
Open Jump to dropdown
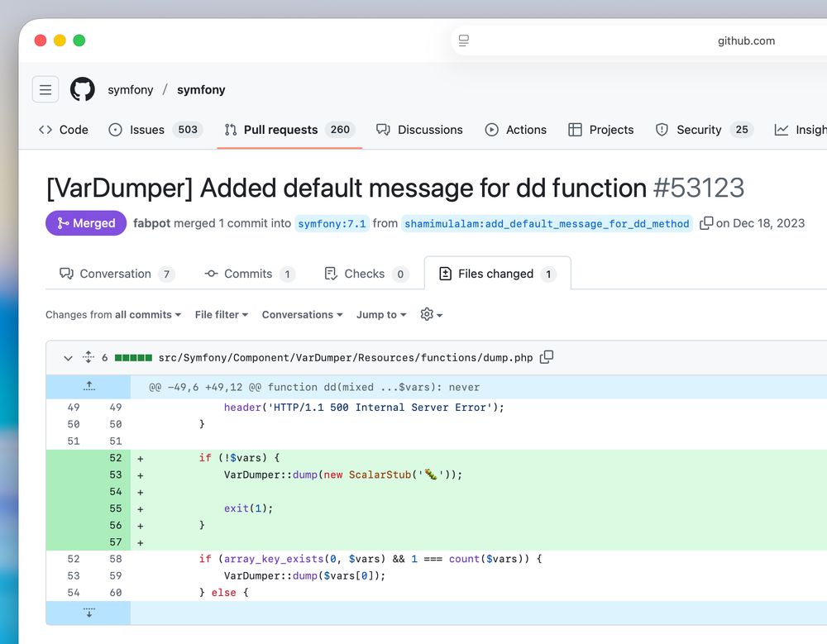pyautogui.click(x=381, y=314)
